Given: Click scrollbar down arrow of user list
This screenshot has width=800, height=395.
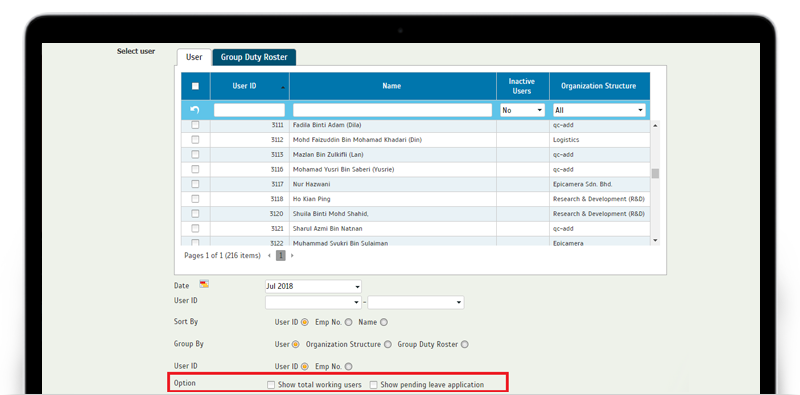Looking at the screenshot, I should (655, 240).
